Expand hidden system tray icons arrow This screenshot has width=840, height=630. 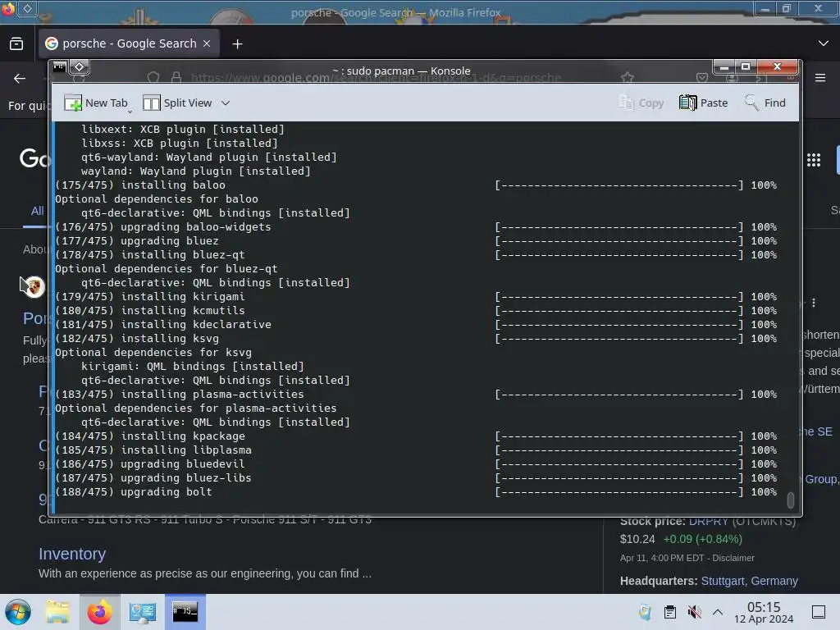(718, 612)
